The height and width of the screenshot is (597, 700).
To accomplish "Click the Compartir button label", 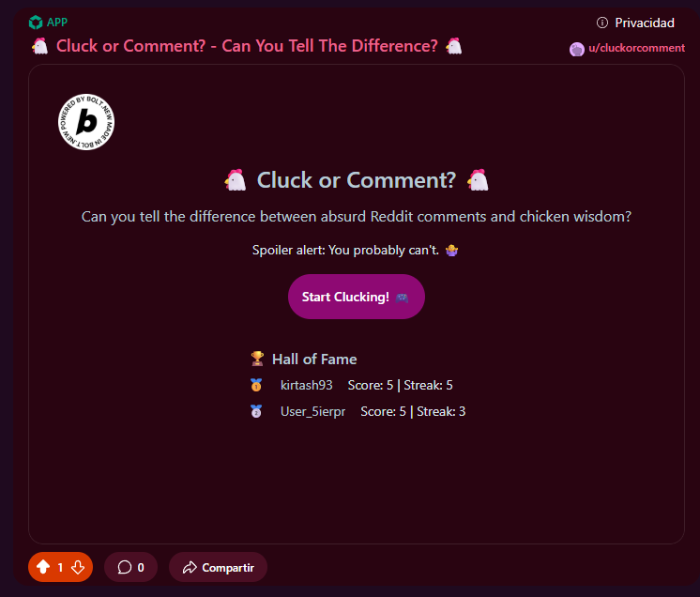I will point(228,568).
